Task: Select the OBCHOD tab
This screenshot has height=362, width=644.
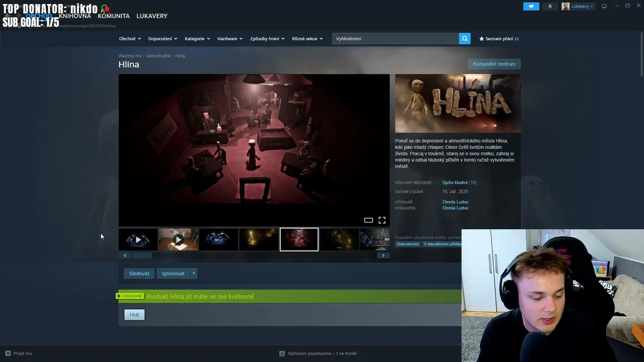Action: tap(39, 16)
